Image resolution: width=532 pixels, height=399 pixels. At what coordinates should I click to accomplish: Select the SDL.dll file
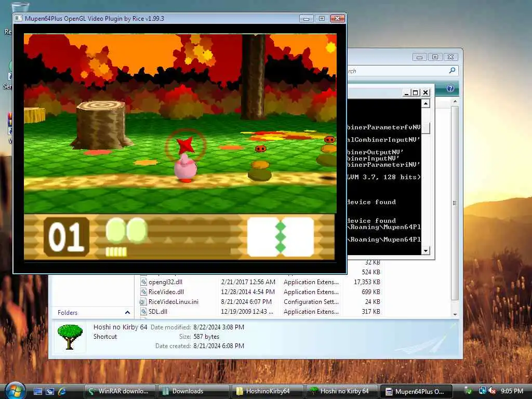[158, 312]
